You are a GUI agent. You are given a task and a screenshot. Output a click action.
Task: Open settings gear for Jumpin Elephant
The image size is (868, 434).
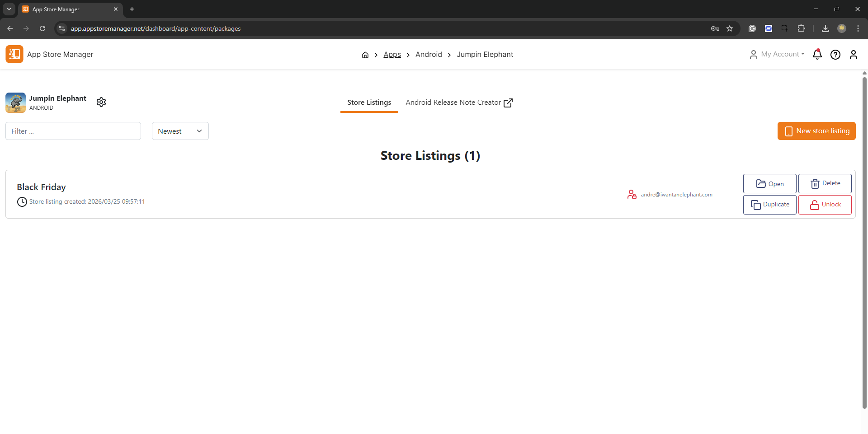[x=101, y=102]
